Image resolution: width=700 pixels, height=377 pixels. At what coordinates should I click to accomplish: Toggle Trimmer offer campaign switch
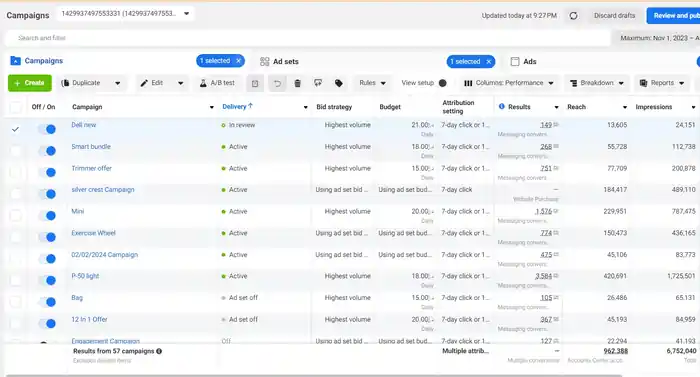[x=47, y=172]
